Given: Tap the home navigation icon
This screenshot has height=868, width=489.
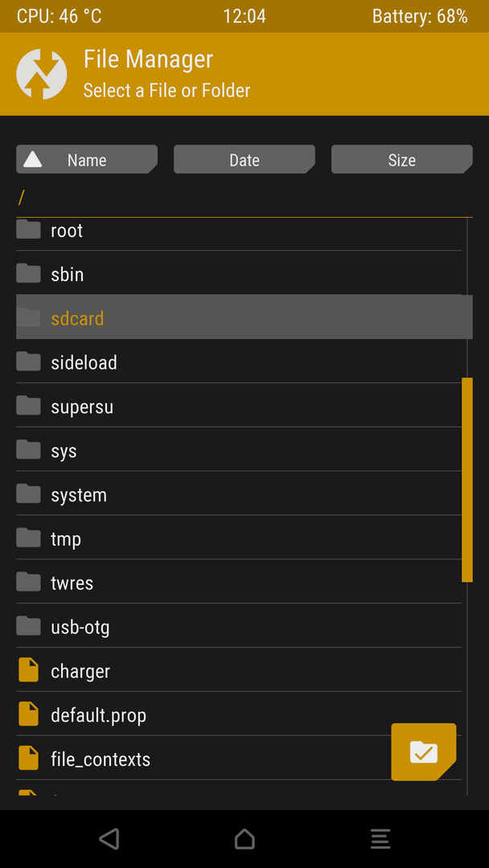Looking at the screenshot, I should 244,839.
